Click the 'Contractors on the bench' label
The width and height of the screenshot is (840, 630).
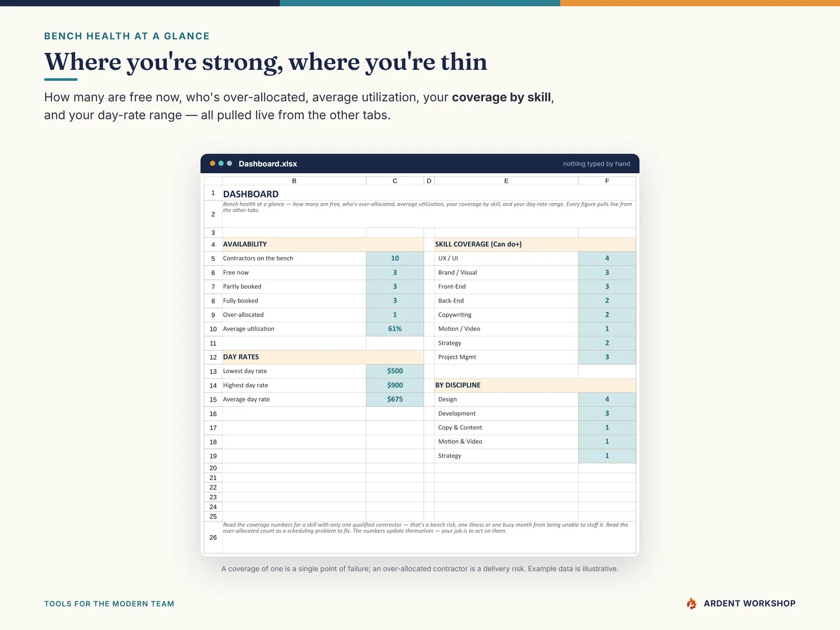[258, 258]
